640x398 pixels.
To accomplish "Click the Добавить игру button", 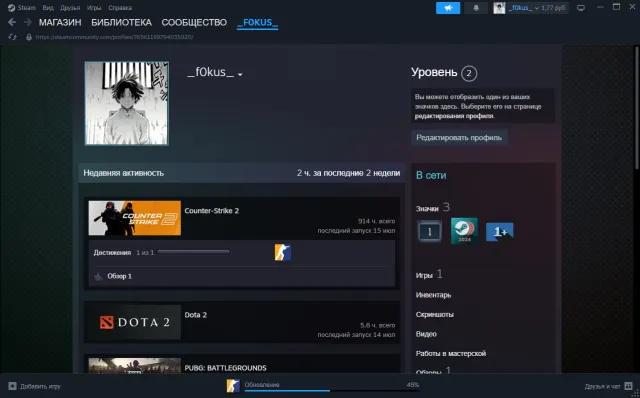I will 35,386.
